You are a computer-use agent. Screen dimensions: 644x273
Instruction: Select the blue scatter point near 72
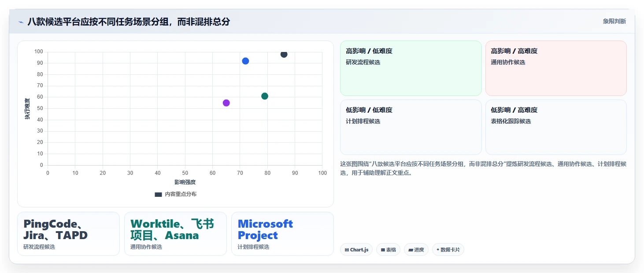(x=245, y=61)
